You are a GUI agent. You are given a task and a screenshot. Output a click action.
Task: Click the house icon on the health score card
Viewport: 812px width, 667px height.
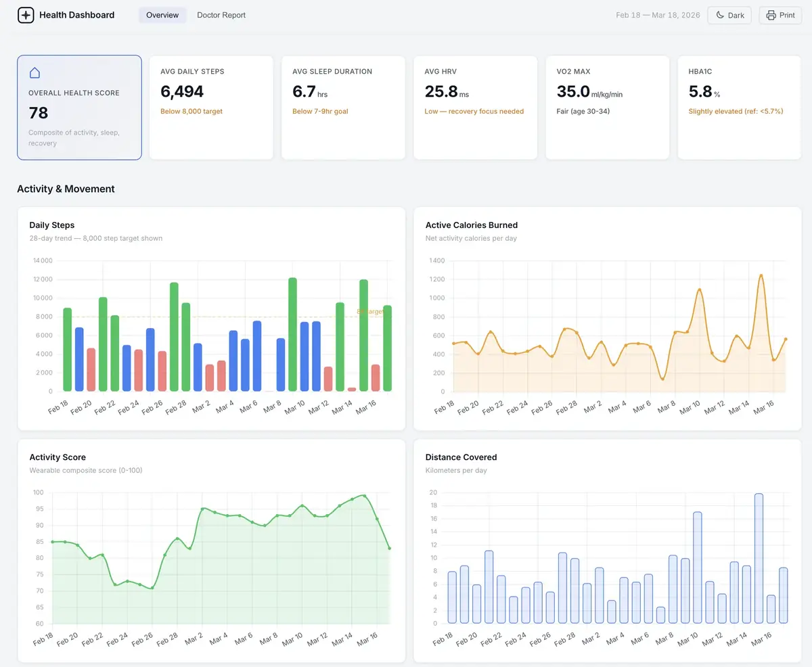pyautogui.click(x=35, y=73)
